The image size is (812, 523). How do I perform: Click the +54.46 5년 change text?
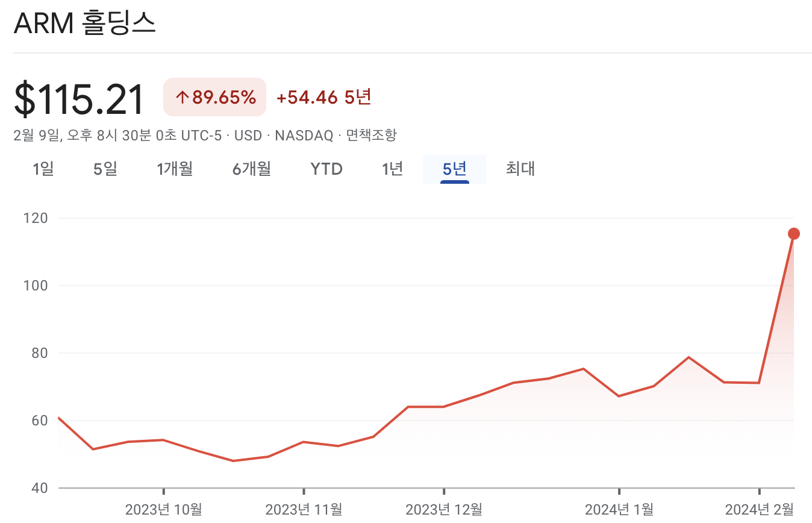(324, 97)
